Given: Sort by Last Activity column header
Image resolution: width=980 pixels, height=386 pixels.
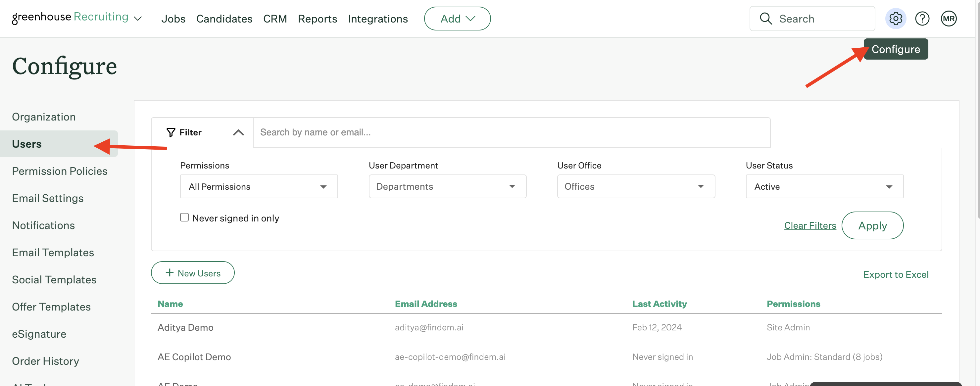Looking at the screenshot, I should (x=659, y=304).
